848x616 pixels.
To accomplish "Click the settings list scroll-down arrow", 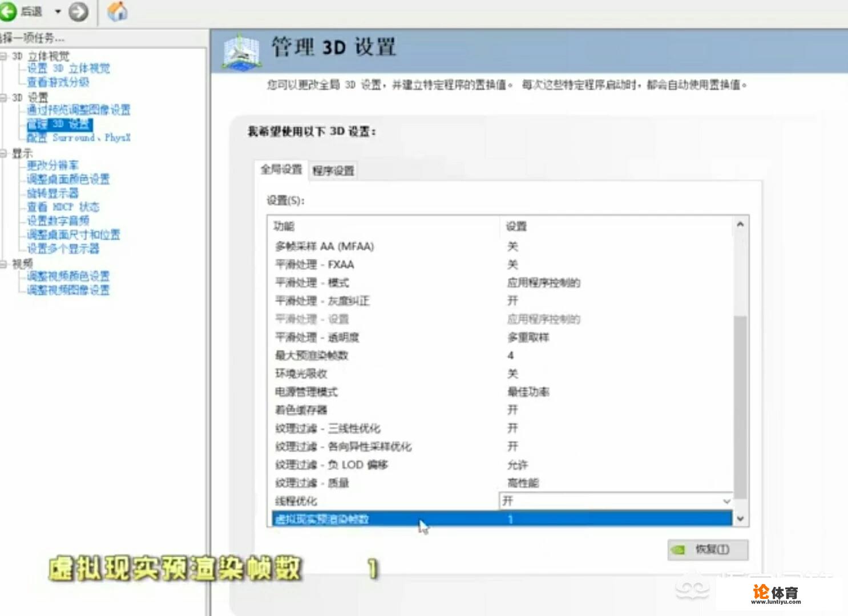I will coord(740,519).
